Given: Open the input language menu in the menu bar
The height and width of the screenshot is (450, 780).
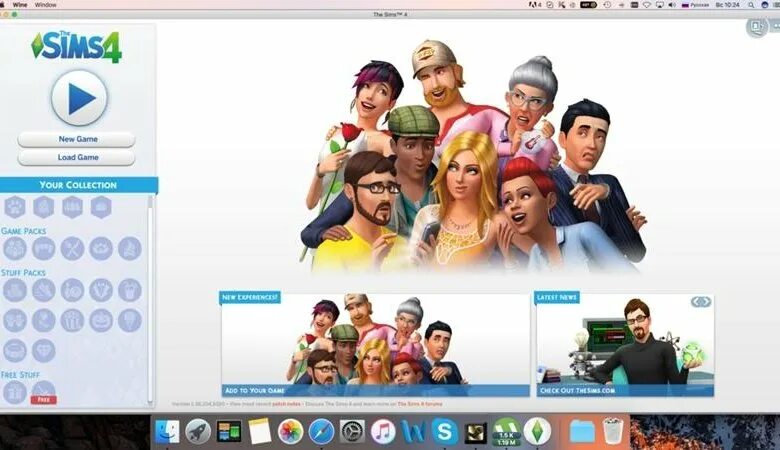Looking at the screenshot, I should coord(695,4).
